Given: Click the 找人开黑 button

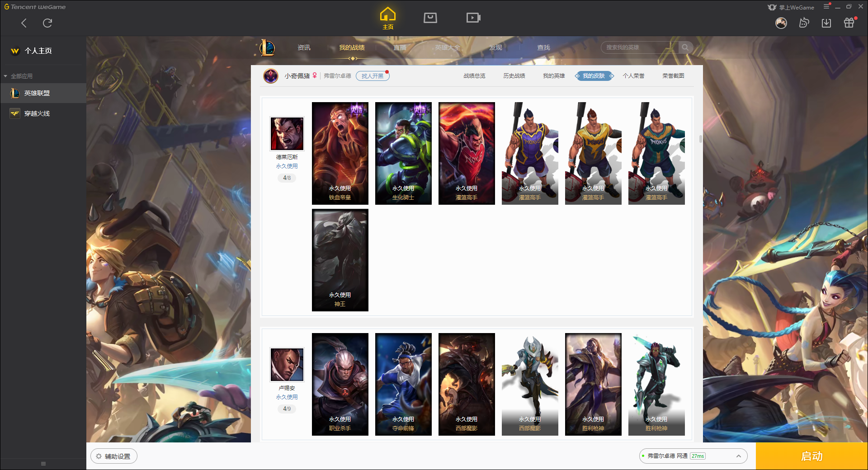Looking at the screenshot, I should (373, 76).
